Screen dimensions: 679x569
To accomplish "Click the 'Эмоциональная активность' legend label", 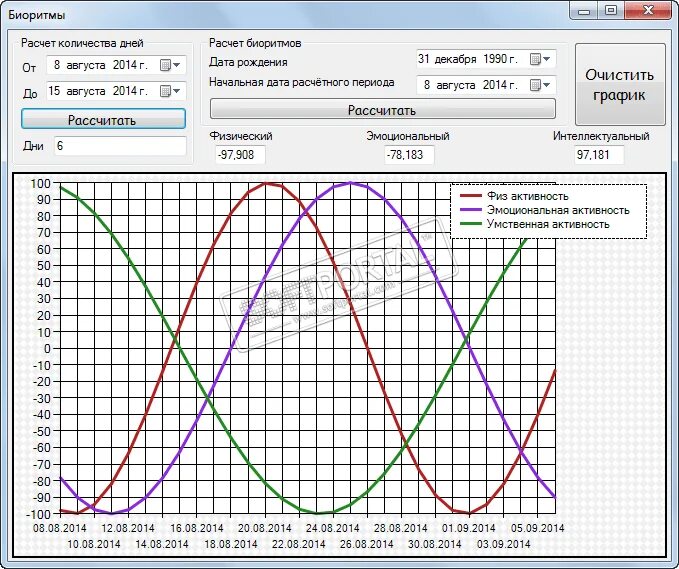I will [558, 210].
